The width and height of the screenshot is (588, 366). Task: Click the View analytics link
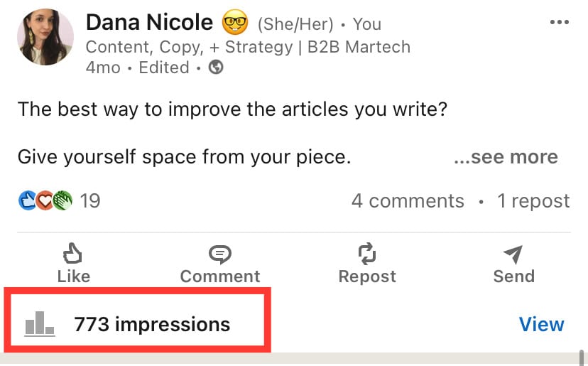[x=542, y=324]
